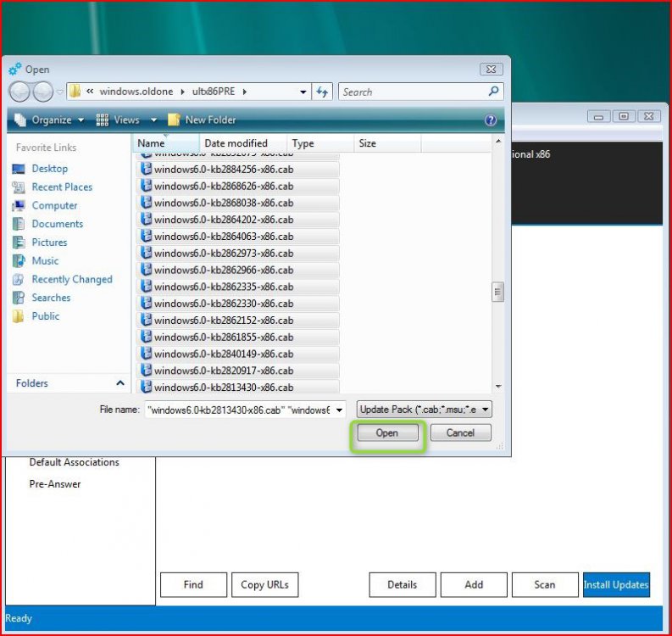Screen dimensions: 672x636
Task: Open the recent pages dropdown beside navigation arrows
Action: pyautogui.click(x=59, y=92)
